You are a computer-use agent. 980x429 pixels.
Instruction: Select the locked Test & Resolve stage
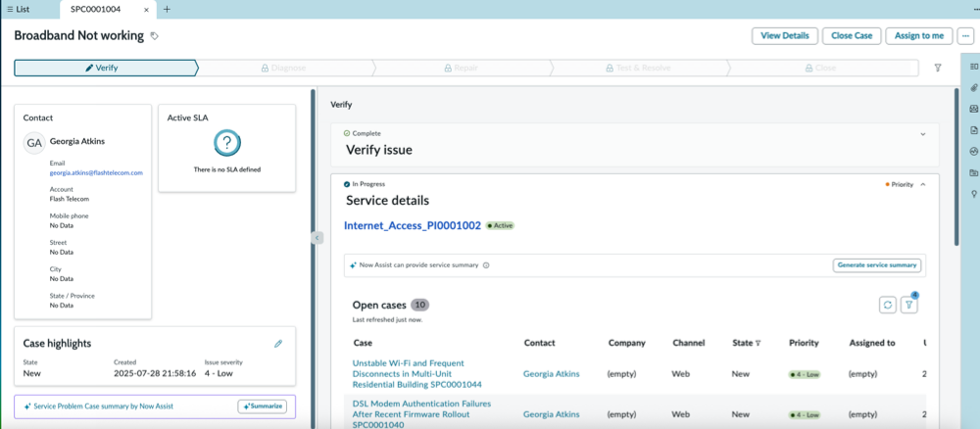click(638, 68)
